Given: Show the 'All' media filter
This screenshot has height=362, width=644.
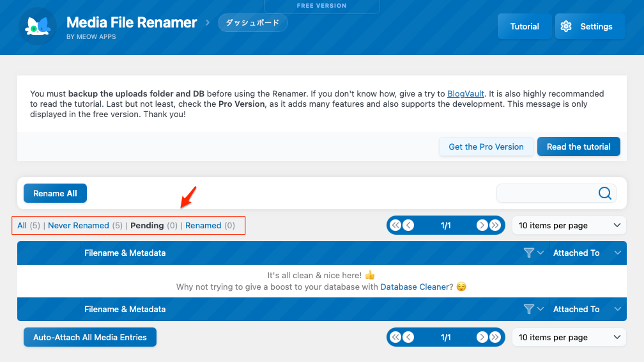Looking at the screenshot, I should tap(22, 226).
